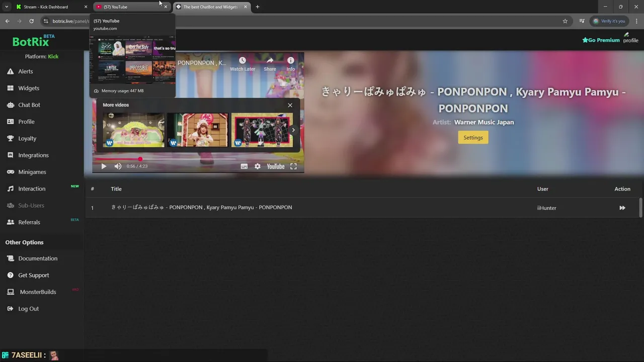Select the PONPONPON song row title
This screenshot has width=644, height=362.
[201, 207]
